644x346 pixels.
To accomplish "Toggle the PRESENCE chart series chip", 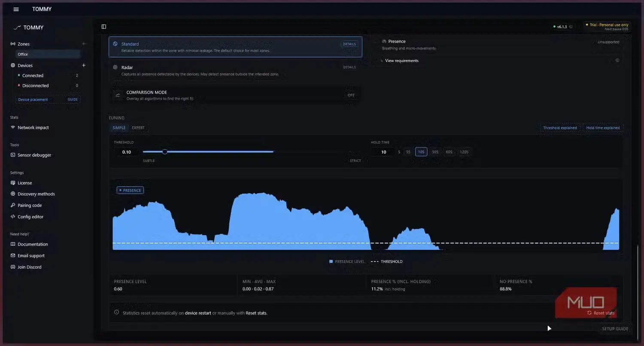I will point(130,190).
